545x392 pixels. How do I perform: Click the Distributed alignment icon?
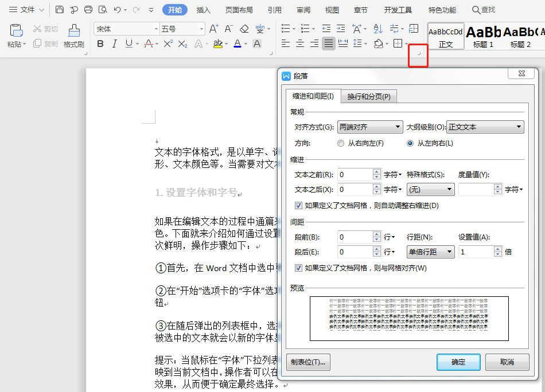[x=343, y=44]
